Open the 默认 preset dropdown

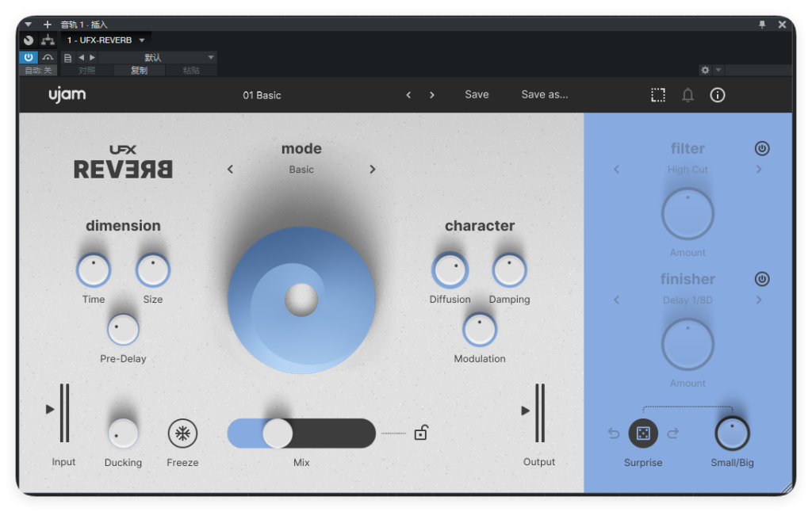pos(158,58)
